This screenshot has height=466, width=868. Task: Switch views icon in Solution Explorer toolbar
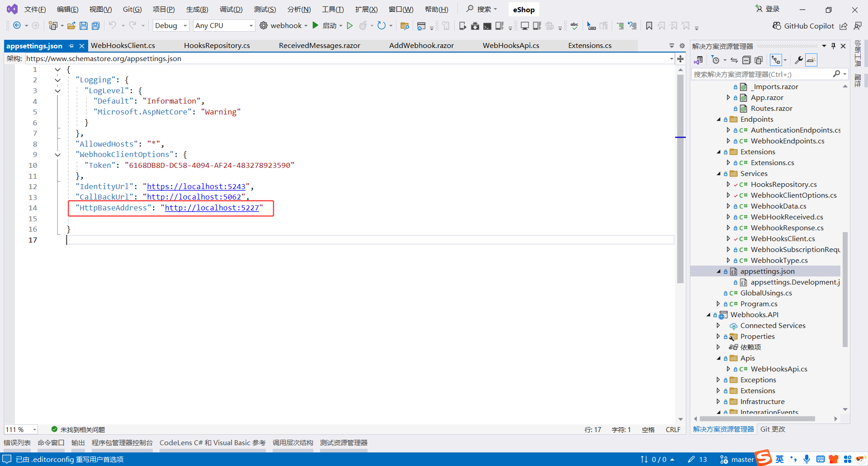pos(698,60)
